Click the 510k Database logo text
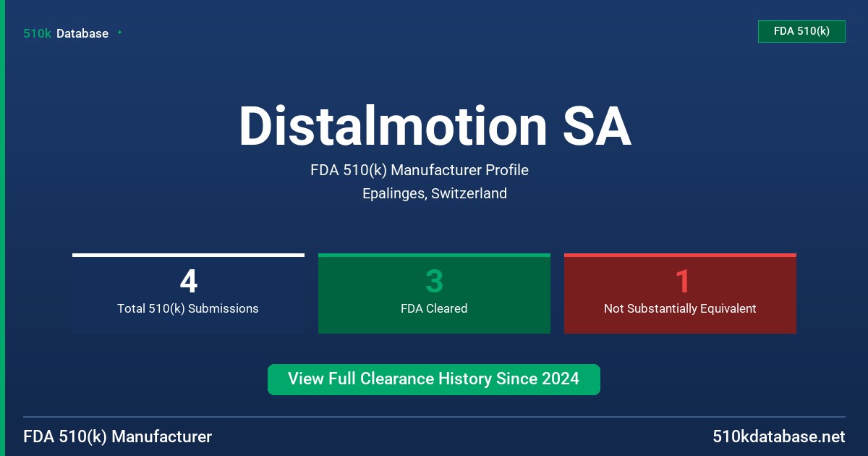This screenshot has width=868, height=456. point(66,33)
